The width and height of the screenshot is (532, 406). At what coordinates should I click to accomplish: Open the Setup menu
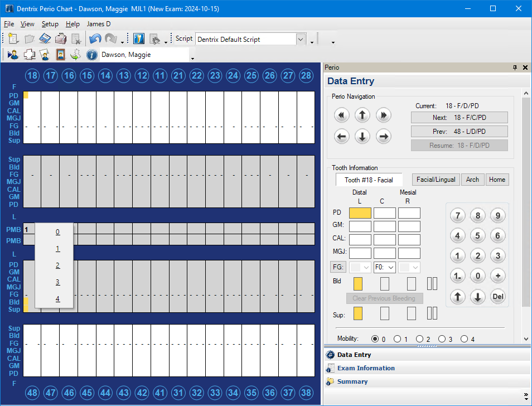tap(50, 24)
